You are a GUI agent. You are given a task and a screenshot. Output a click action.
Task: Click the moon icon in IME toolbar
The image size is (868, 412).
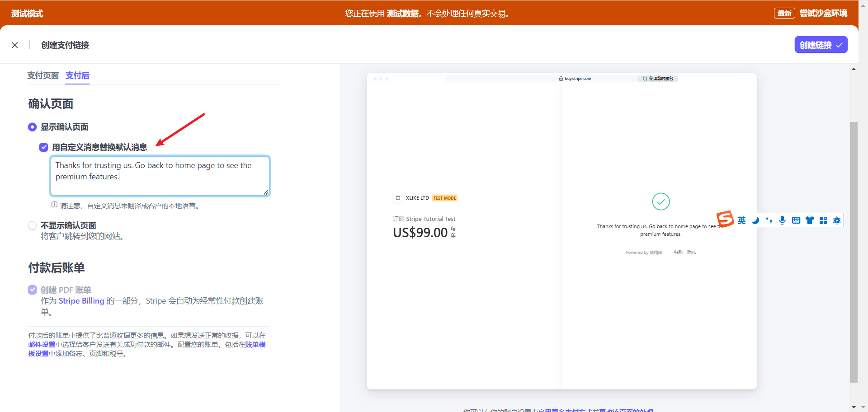click(x=755, y=220)
